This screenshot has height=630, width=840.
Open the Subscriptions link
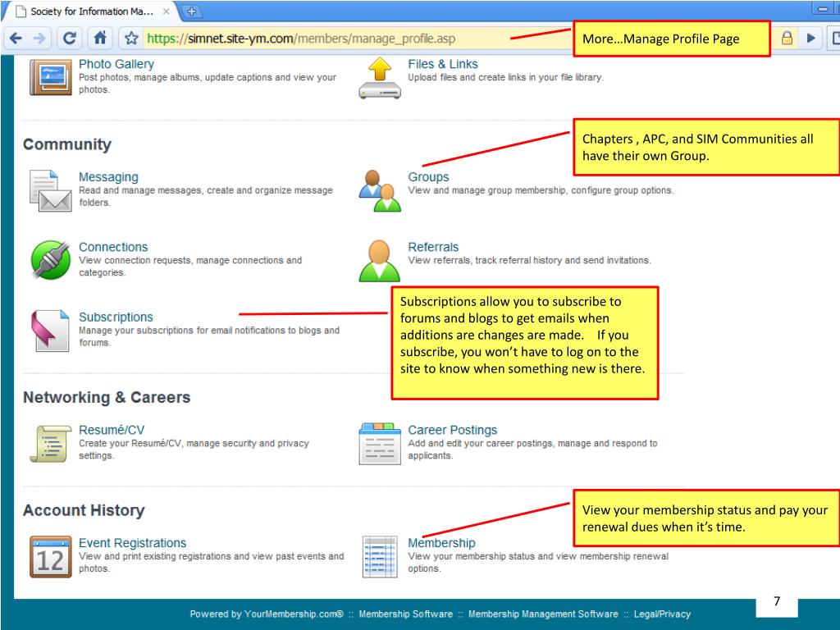click(x=116, y=317)
